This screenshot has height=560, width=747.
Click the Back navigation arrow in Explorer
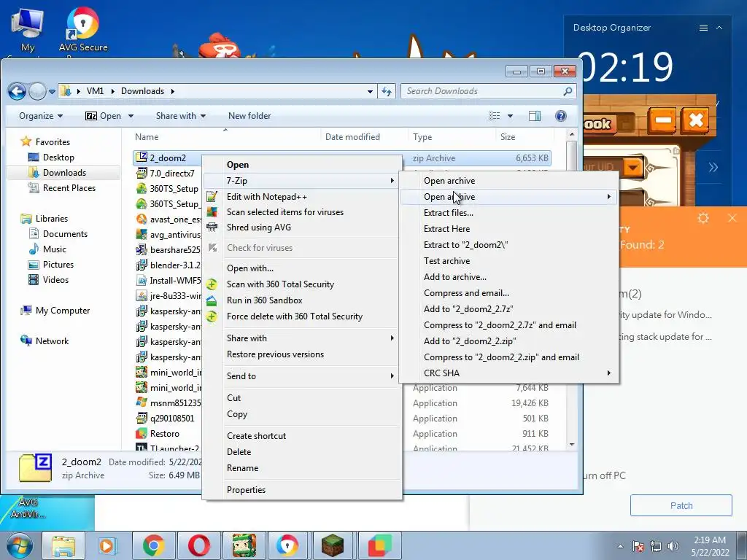coord(17,91)
